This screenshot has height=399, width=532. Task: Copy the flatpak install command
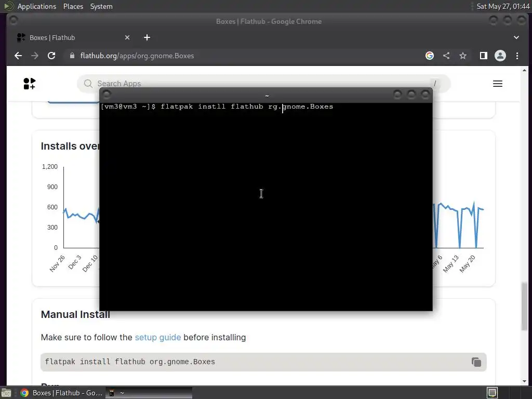(476, 362)
